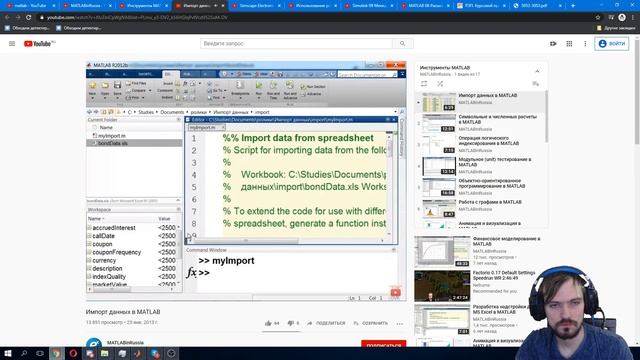
Task: Click the playlist panel scrollbar
Action: 546,116
